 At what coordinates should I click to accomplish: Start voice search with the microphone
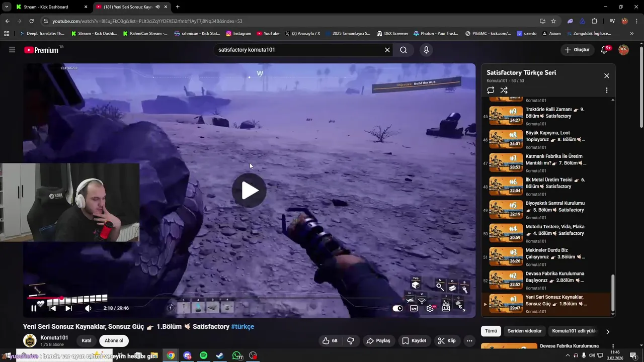pyautogui.click(x=426, y=50)
